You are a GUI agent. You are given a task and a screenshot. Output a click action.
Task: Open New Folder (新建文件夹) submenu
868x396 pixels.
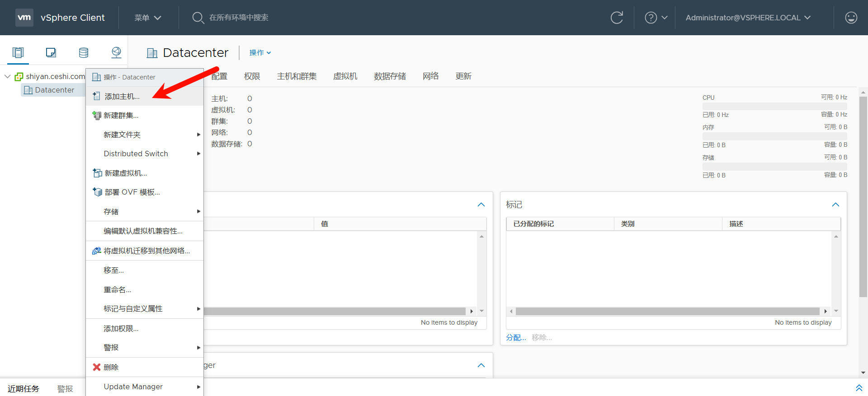point(145,135)
